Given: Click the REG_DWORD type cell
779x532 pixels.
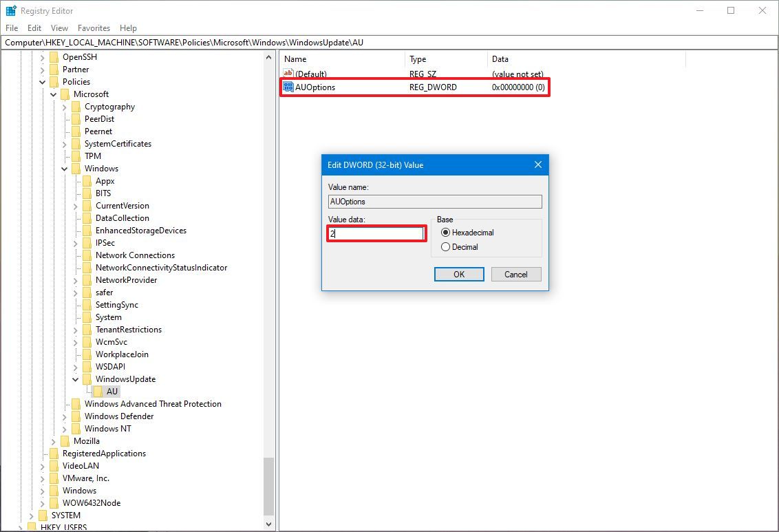Looking at the screenshot, I should point(434,87).
